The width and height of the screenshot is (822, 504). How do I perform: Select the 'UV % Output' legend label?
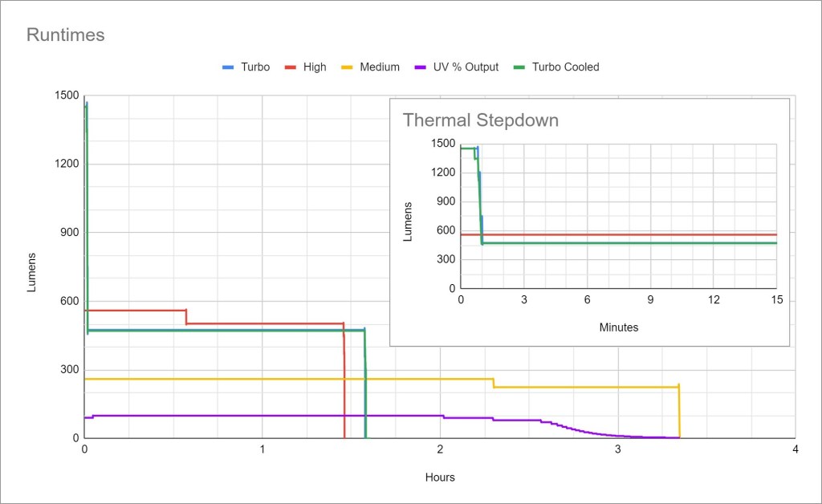tap(464, 67)
